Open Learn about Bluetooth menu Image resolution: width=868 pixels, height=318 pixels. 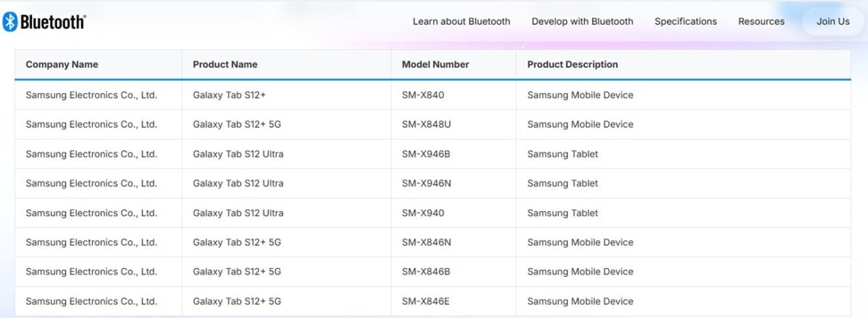tap(461, 22)
